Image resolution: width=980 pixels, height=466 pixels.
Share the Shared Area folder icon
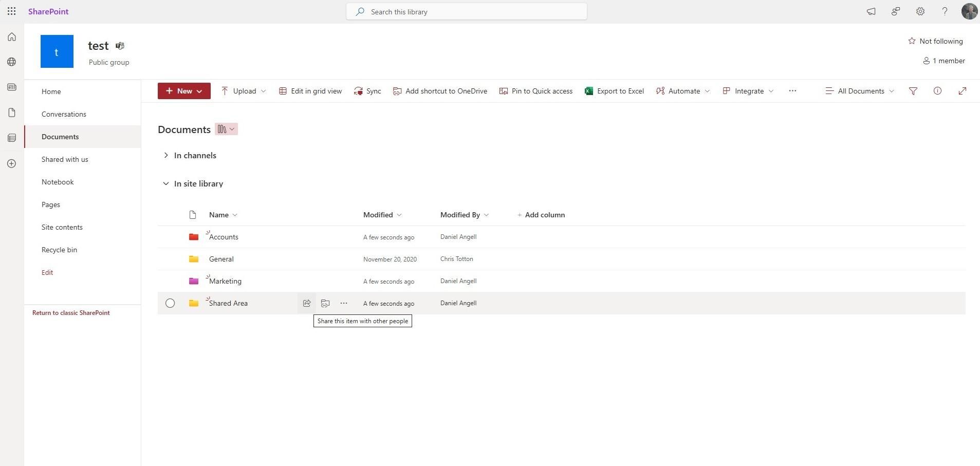pyautogui.click(x=307, y=303)
